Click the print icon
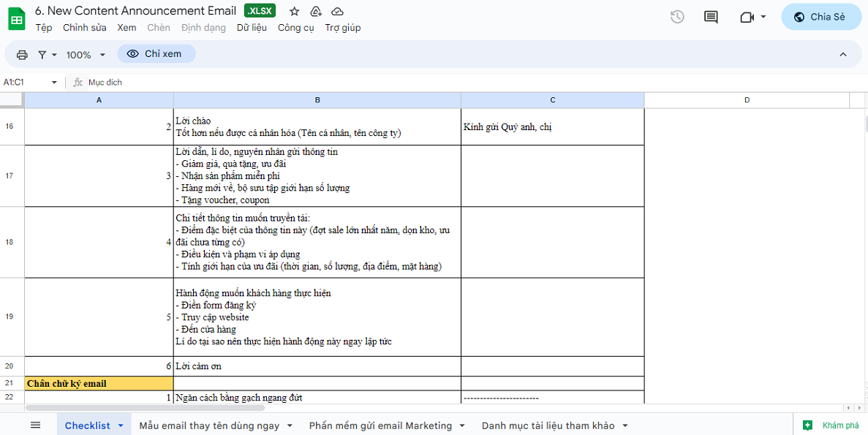Viewport: 868px width, 435px height. click(x=22, y=55)
